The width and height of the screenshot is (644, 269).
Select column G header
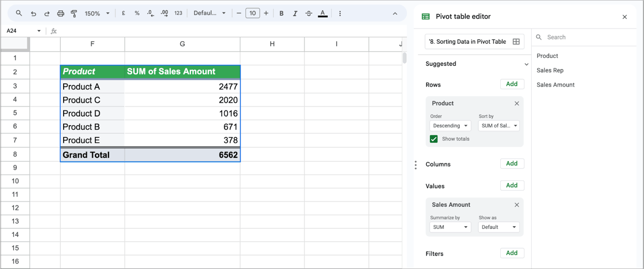182,44
